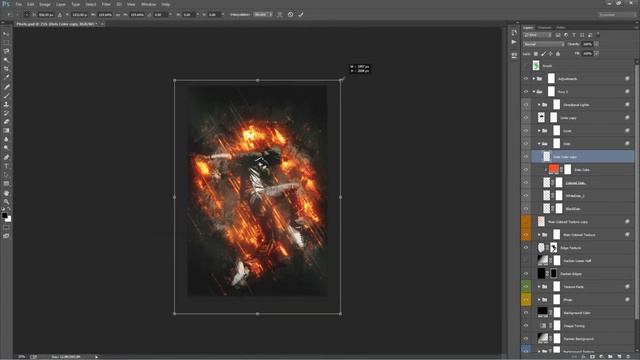Screen dimensions: 640x360
Task: Add layer style fx icon
Action: (584, 357)
